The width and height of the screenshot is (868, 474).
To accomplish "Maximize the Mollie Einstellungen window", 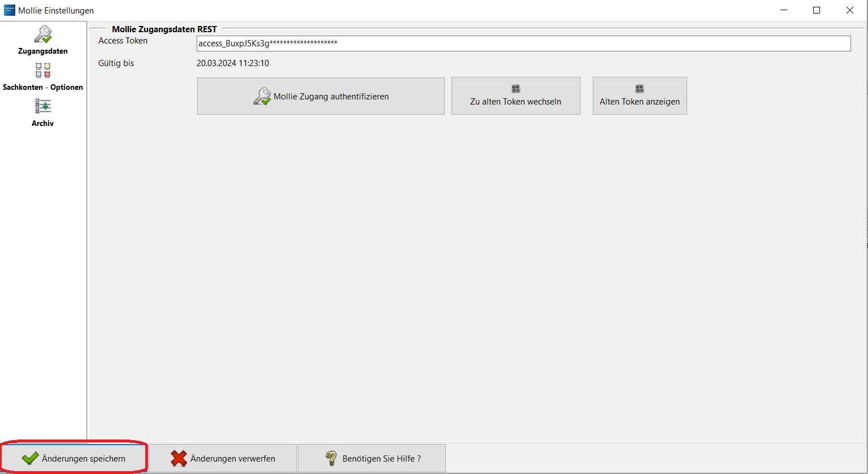I will [x=817, y=10].
